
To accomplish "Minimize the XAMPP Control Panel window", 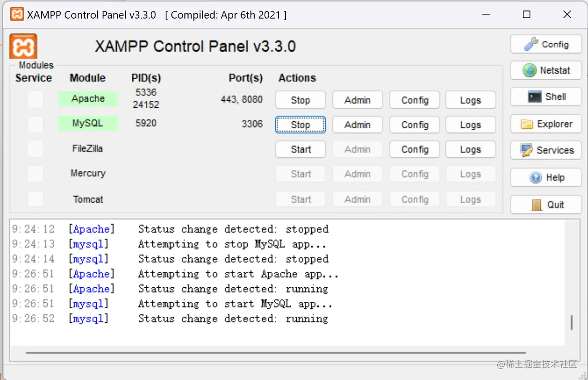I will click(x=486, y=14).
